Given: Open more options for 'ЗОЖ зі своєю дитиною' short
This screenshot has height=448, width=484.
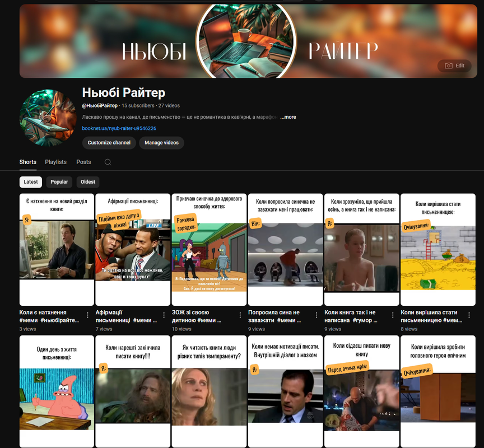Looking at the screenshot, I should click(240, 315).
